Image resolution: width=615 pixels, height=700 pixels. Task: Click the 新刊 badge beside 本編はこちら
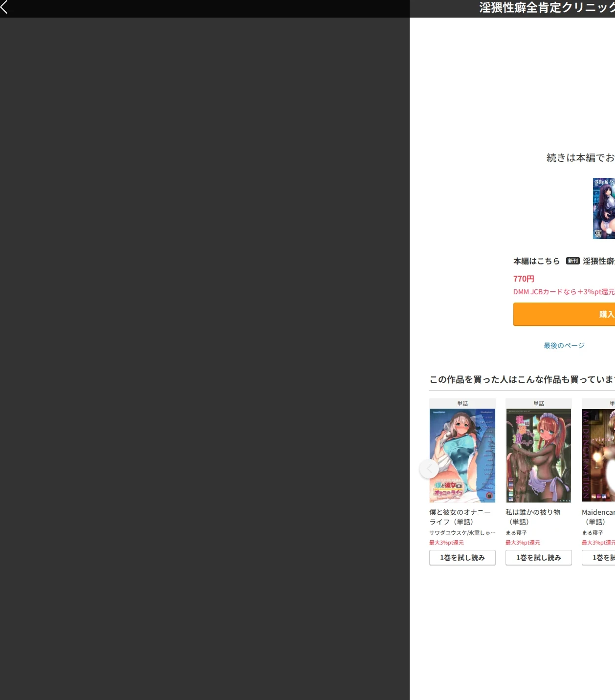point(573,261)
